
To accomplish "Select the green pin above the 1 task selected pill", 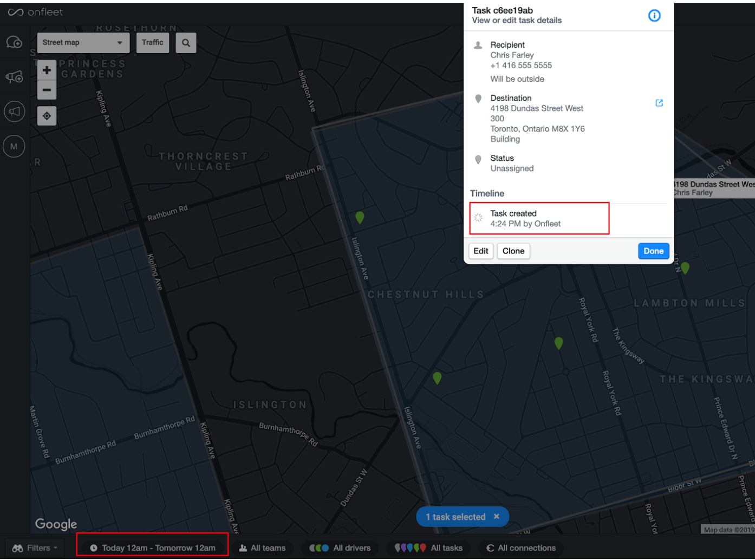I will 437,378.
